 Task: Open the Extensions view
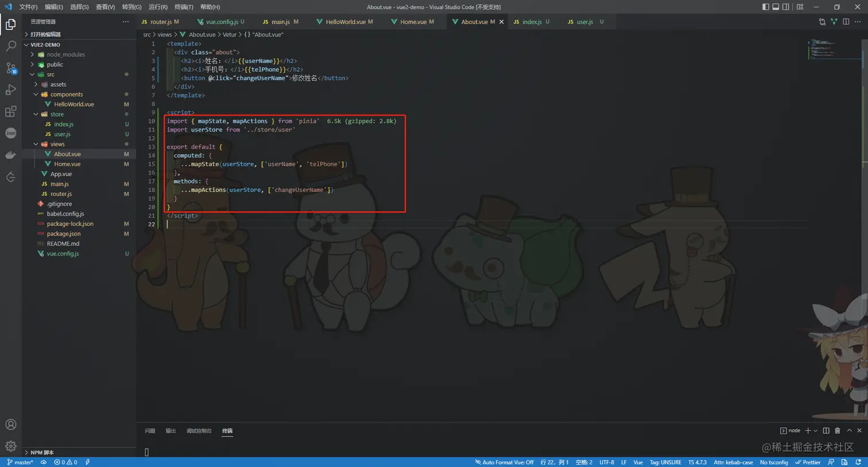[11, 111]
